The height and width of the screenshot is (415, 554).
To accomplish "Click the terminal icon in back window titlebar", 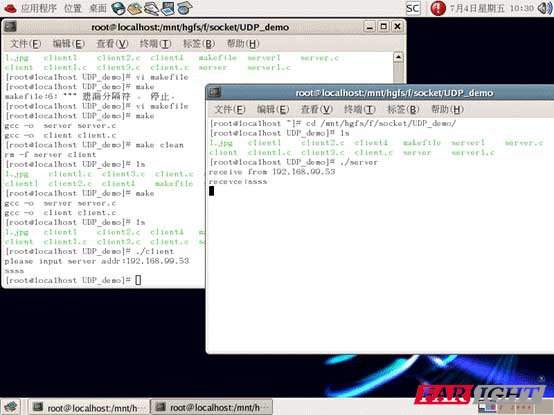I will click(10, 27).
